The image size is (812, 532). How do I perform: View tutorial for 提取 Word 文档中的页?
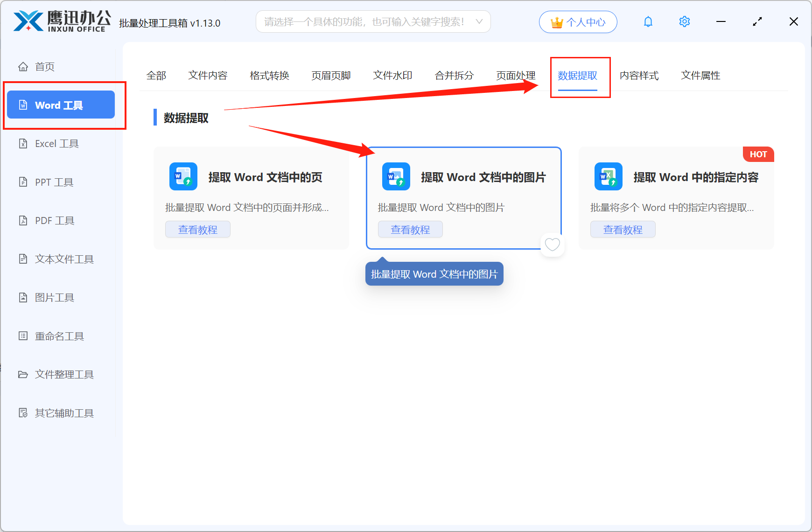point(197,229)
